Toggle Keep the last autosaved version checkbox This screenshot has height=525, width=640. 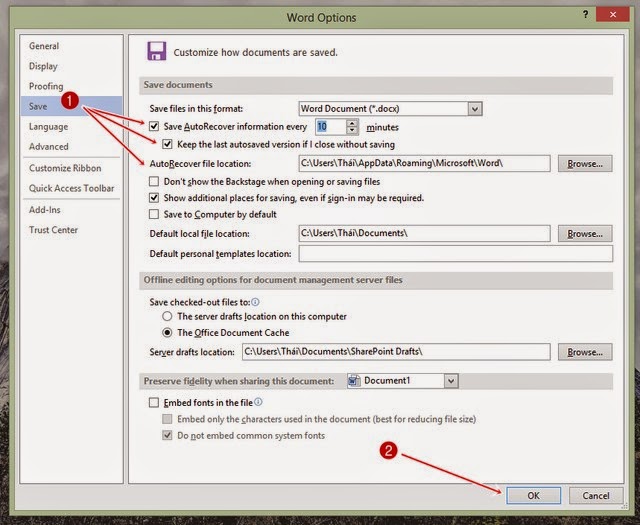[x=167, y=144]
